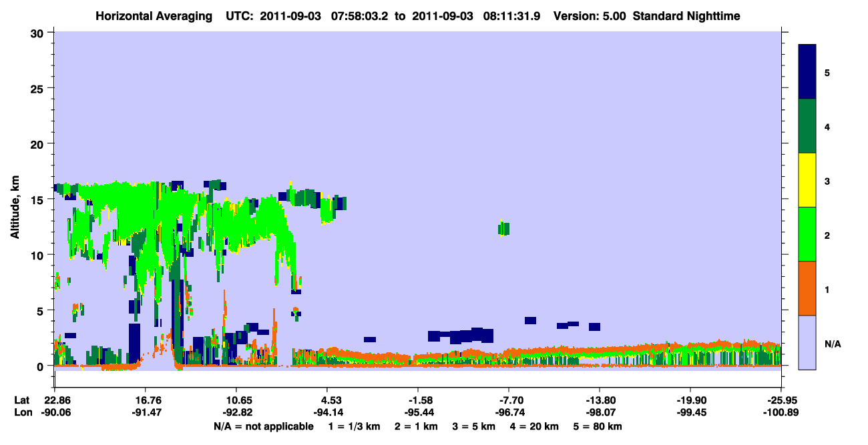Image resolution: width=868 pixels, height=445 pixels.
Task: Click the Lon row label
Action: (22, 412)
